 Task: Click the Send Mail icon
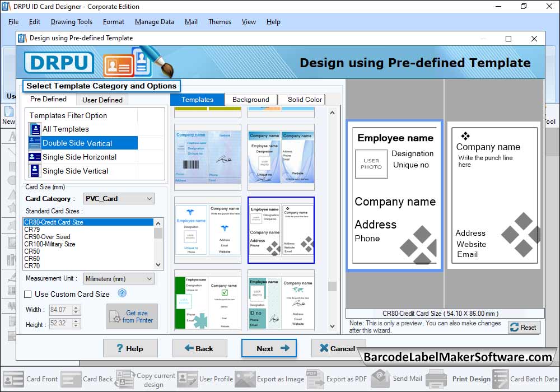point(380,379)
